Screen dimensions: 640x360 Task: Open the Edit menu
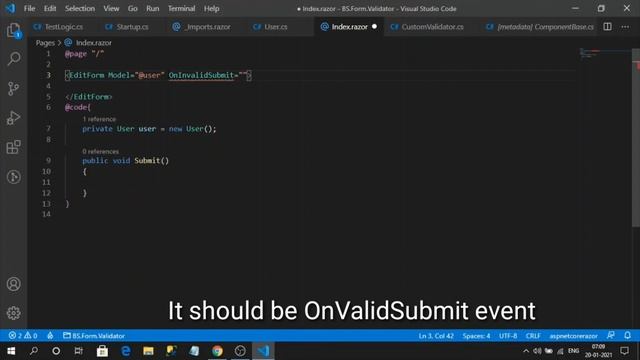50,8
